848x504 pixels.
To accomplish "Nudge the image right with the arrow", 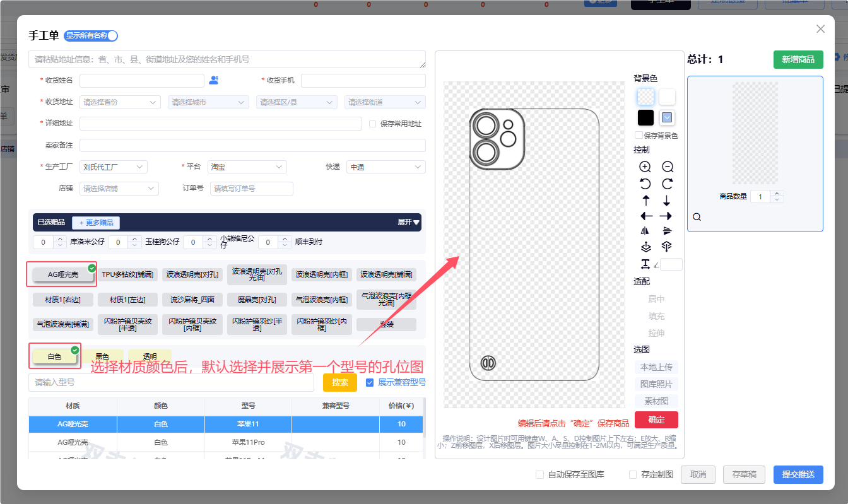I will pyautogui.click(x=666, y=216).
